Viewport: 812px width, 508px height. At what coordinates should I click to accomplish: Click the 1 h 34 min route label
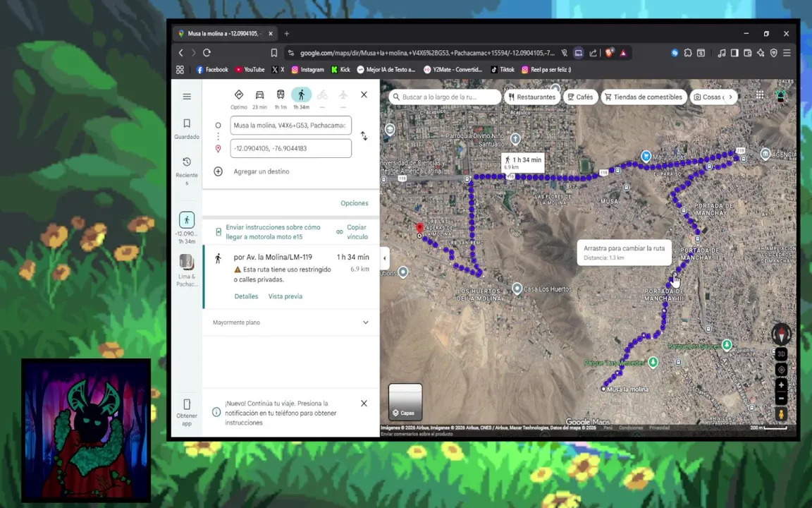tap(523, 162)
